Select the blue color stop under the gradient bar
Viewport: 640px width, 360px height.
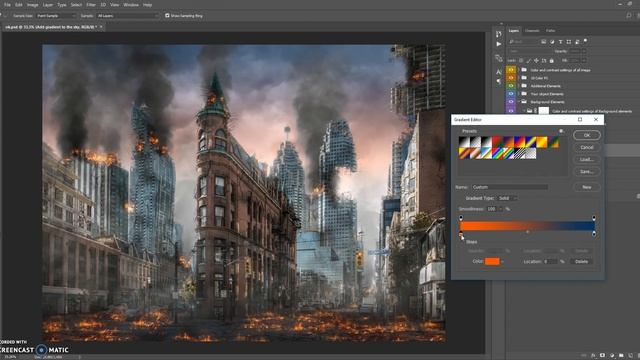click(593, 234)
